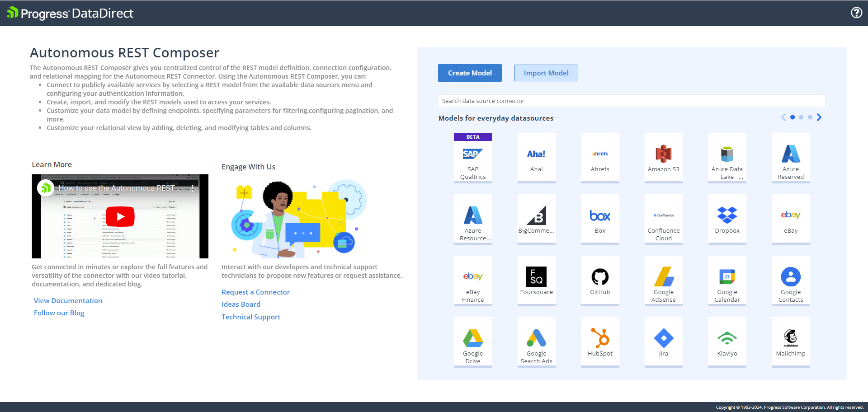Click the Create Model button
This screenshot has width=868, height=412.
(470, 73)
